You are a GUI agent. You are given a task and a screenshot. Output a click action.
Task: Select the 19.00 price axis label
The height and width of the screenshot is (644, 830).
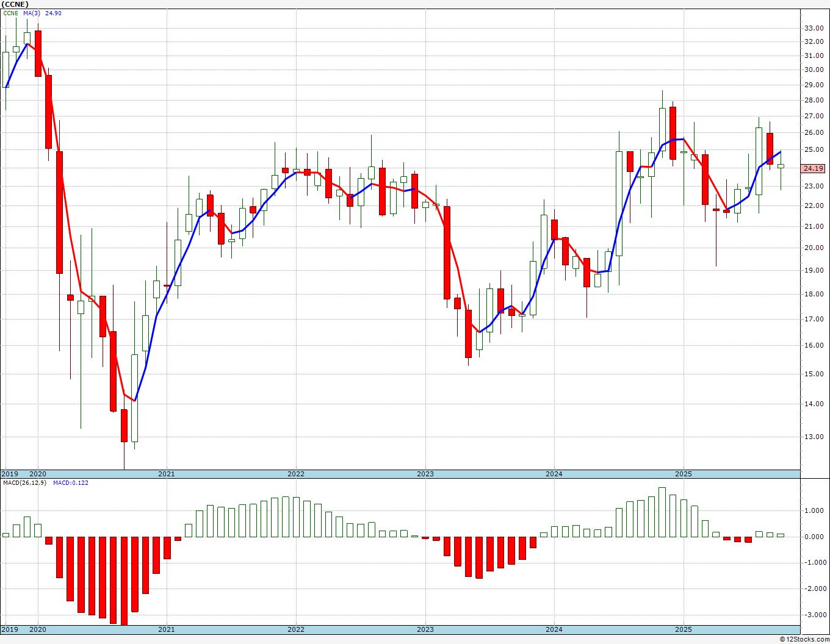(x=813, y=270)
